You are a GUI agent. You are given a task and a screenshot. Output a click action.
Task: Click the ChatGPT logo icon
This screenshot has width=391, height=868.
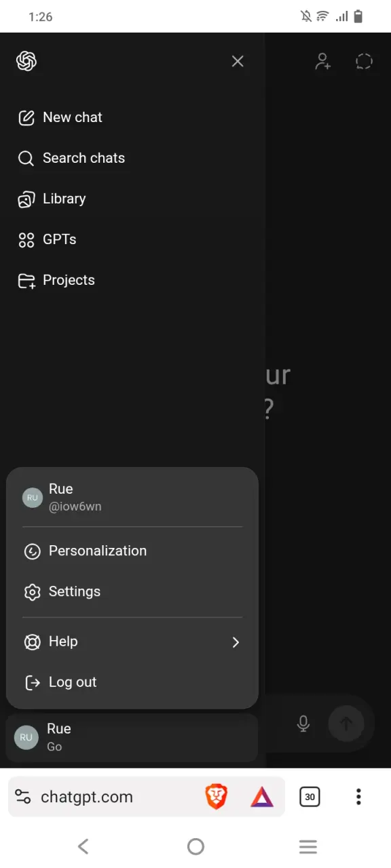click(x=26, y=61)
